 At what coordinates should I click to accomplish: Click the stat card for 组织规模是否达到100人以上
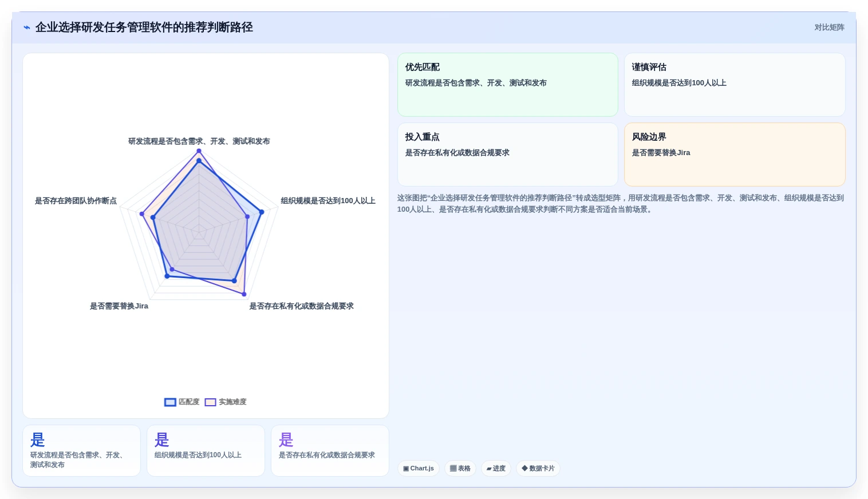206,450
